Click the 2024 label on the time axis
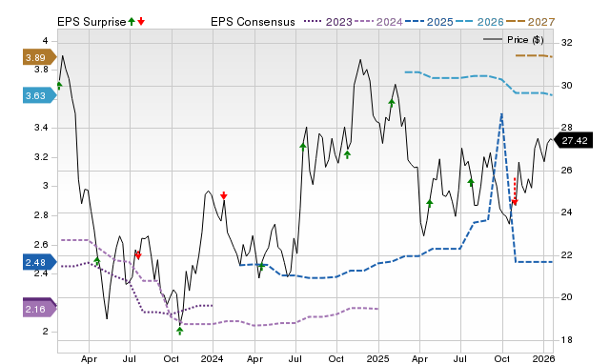This screenshot has width=610, height=364. point(213,358)
